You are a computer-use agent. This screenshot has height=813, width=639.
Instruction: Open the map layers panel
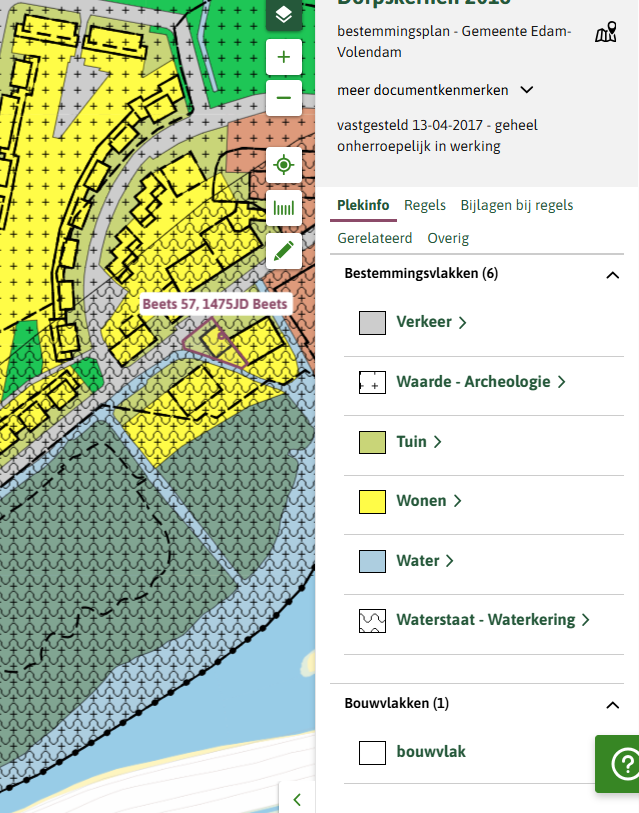click(x=284, y=14)
